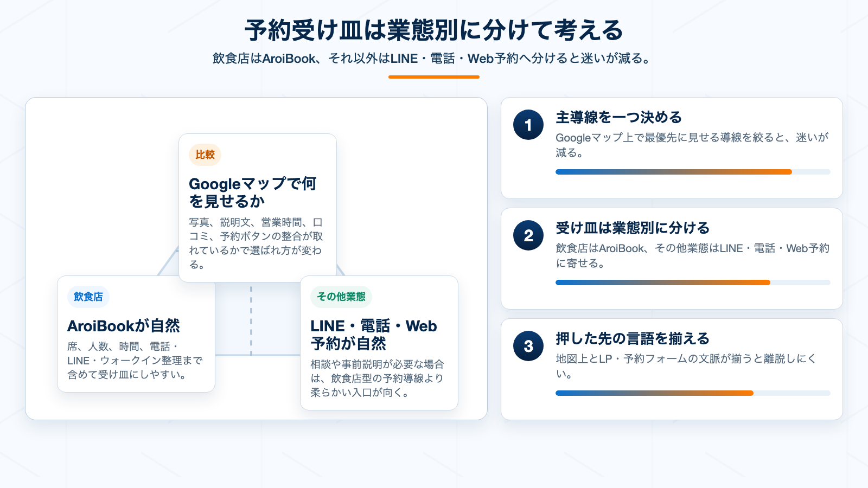Viewport: 868px width, 488px height.
Task: Click the number 3 step badge
Action: [x=528, y=346]
